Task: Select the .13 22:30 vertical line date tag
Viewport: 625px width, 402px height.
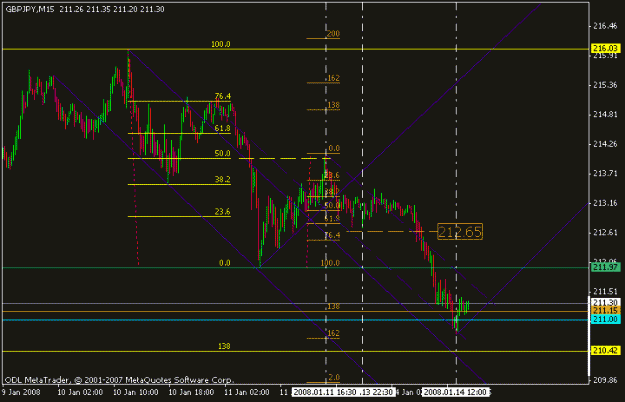Action: [376, 392]
